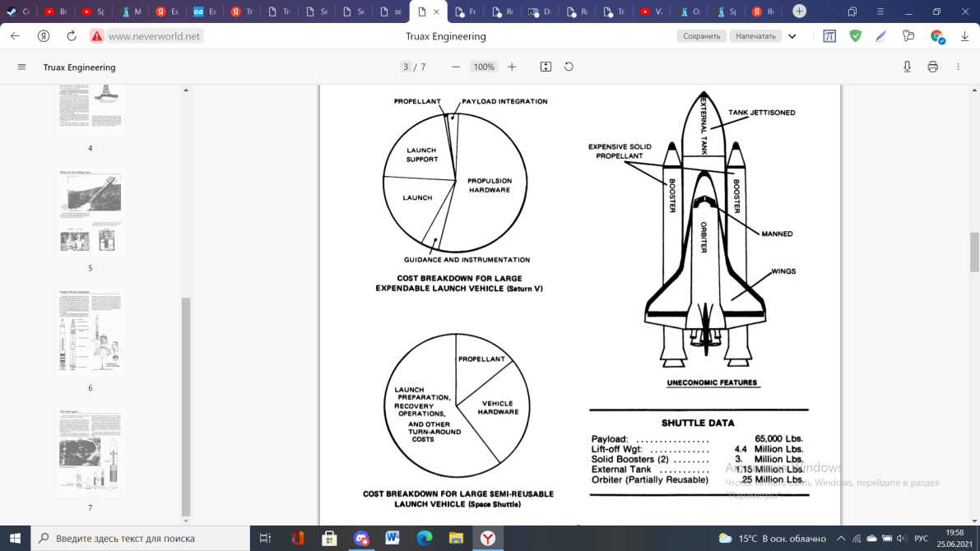Click the fit to page icon
Screen dimensions: 980x551
coord(545,67)
